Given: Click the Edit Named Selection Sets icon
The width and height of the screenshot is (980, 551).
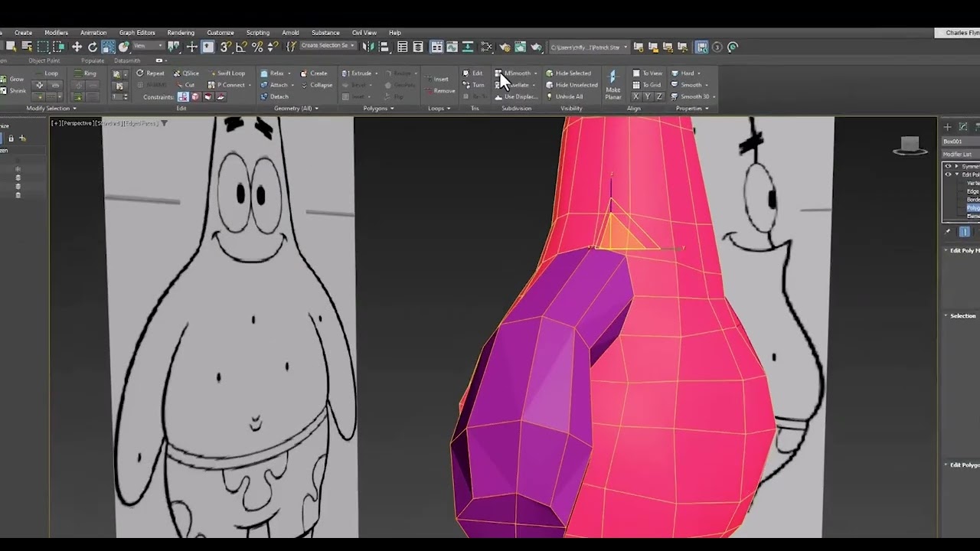Looking at the screenshot, I should click(x=292, y=47).
